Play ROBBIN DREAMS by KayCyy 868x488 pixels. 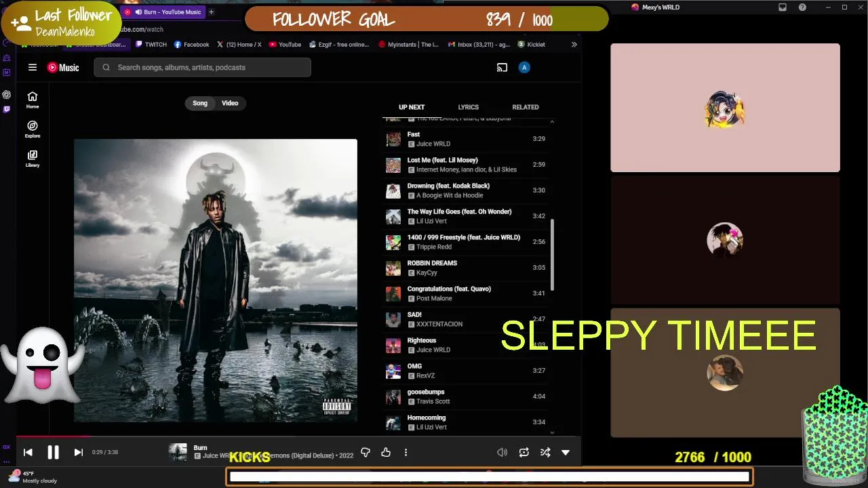pyautogui.click(x=466, y=268)
